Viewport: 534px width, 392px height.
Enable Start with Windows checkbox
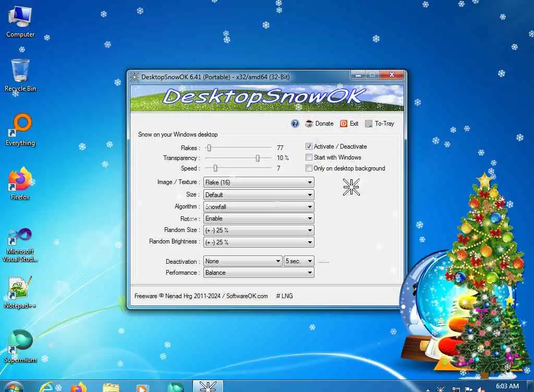point(309,157)
